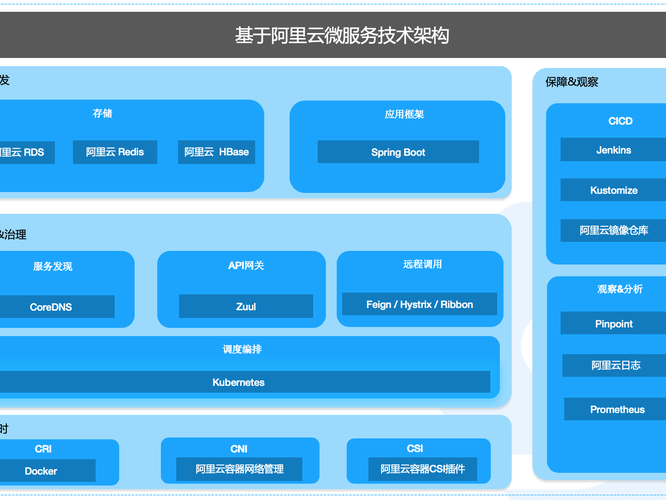The image size is (666, 500).
Task: Select the 远程调用 heading
Action: (x=423, y=264)
